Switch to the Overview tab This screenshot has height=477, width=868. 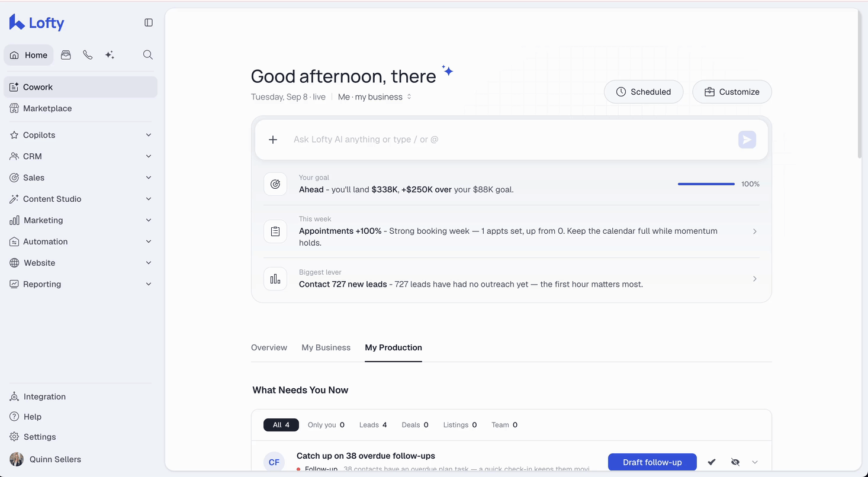[x=269, y=347]
